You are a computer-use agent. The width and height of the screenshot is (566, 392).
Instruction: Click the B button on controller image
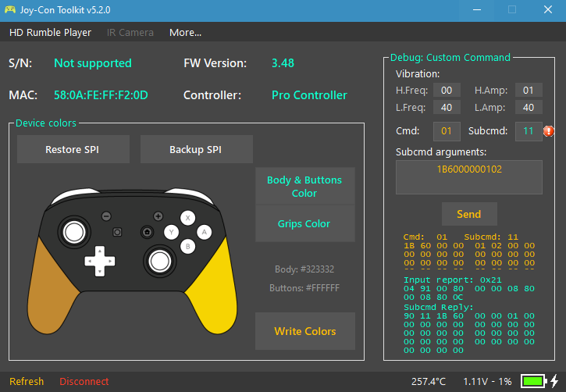point(187,247)
